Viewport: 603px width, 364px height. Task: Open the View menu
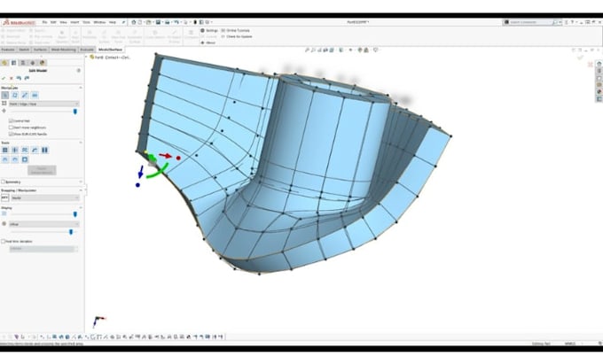tap(63, 22)
